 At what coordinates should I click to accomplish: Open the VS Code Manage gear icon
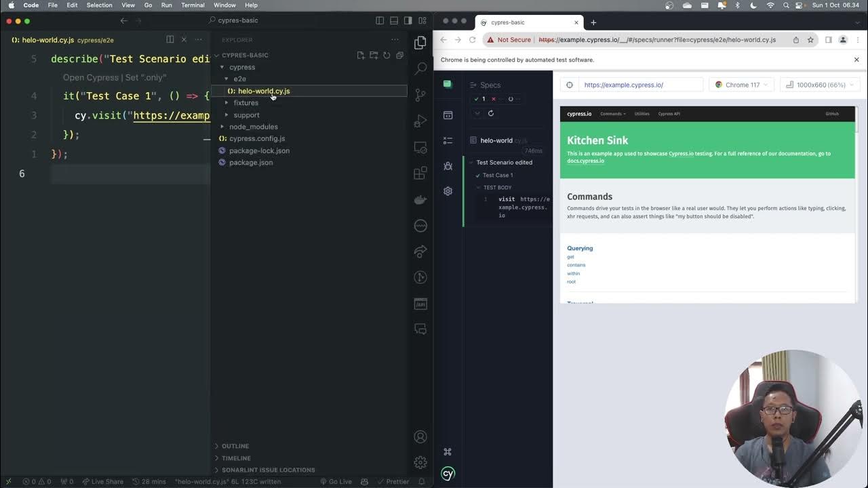(420, 463)
